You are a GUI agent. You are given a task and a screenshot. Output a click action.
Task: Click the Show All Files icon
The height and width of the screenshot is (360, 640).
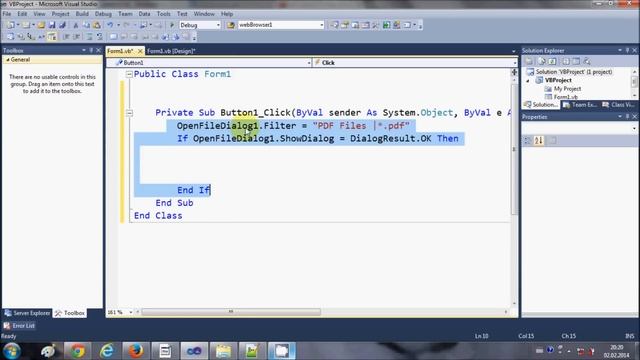click(542, 61)
